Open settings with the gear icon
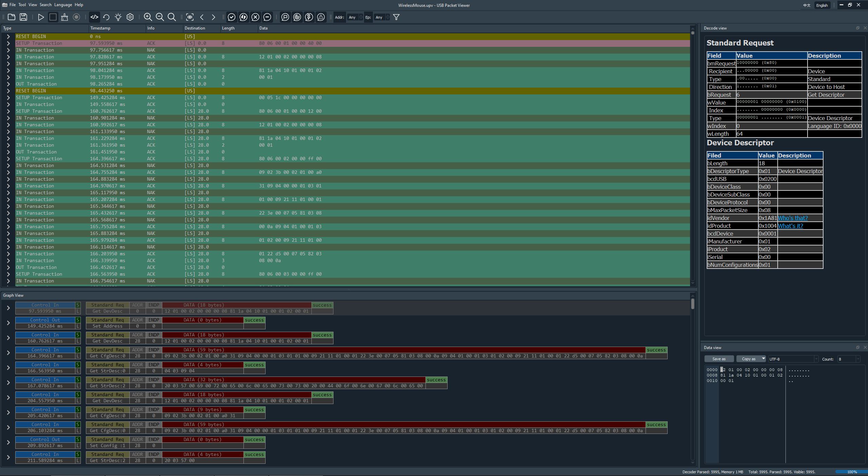Viewport: 868px width, 476px height. coord(130,17)
